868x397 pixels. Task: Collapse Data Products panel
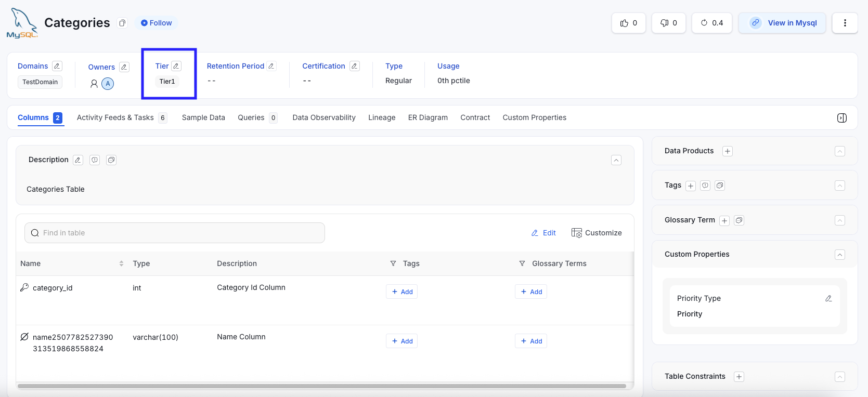[x=840, y=151]
